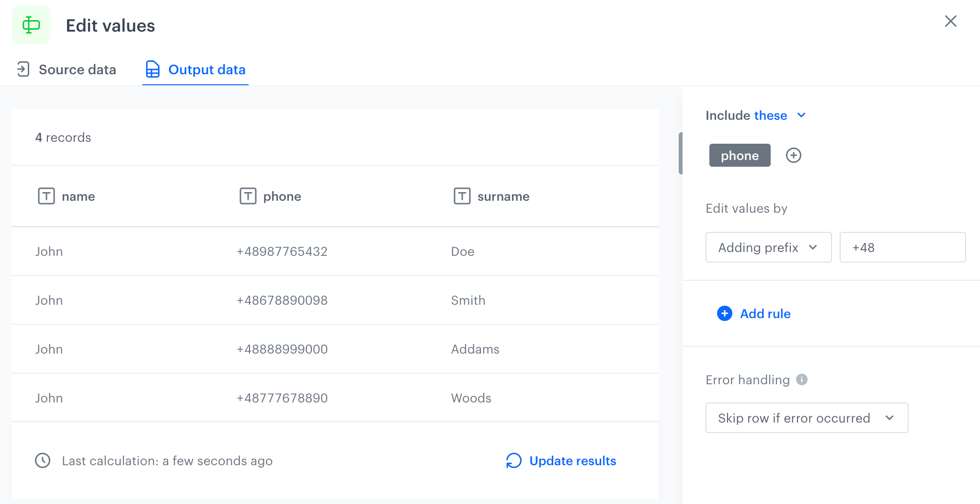
Task: Select the phone column tag
Action: 740,155
